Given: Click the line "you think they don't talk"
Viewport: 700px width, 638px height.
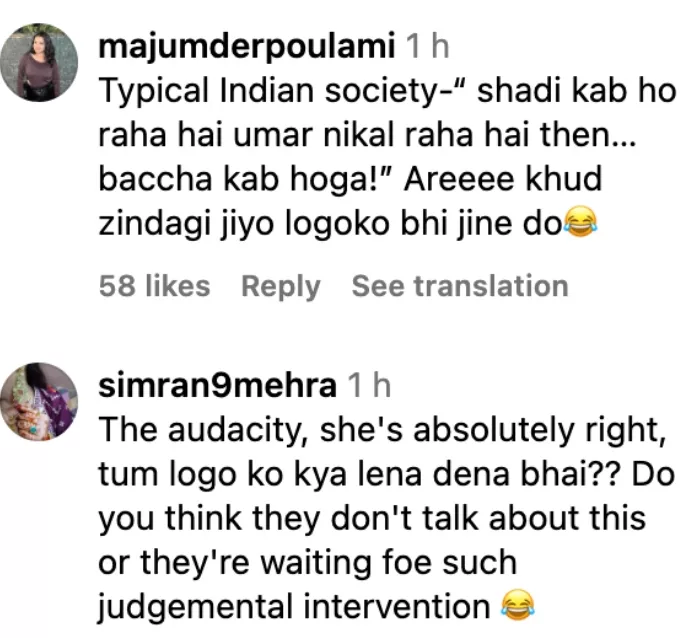Looking at the screenshot, I should tap(370, 518).
